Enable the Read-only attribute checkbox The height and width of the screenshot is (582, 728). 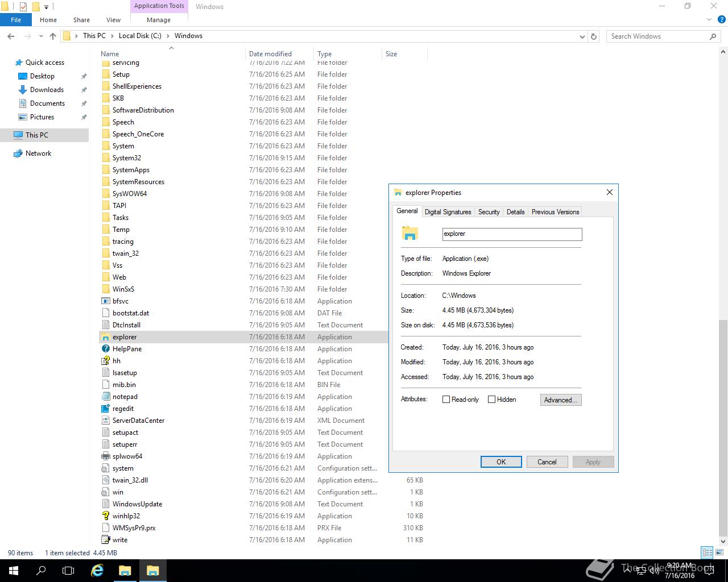click(x=446, y=400)
